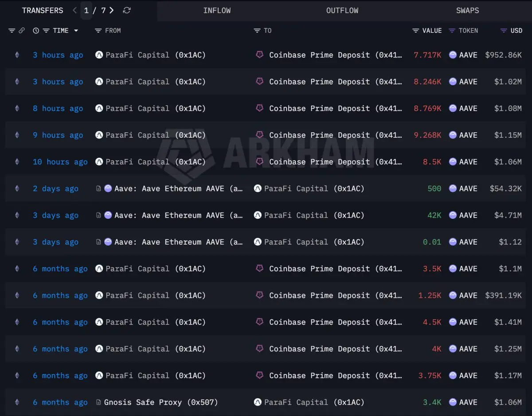This screenshot has width=532, height=416.
Task: Click Coinbase Prime icon in 3.75K row
Action: [260, 376]
